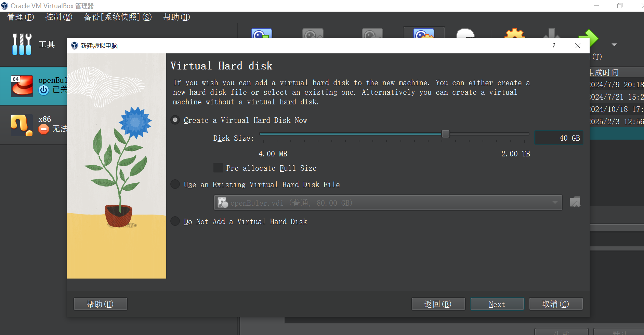The width and height of the screenshot is (644, 335).
Task: Open the 控制(M) menu
Action: (59, 17)
